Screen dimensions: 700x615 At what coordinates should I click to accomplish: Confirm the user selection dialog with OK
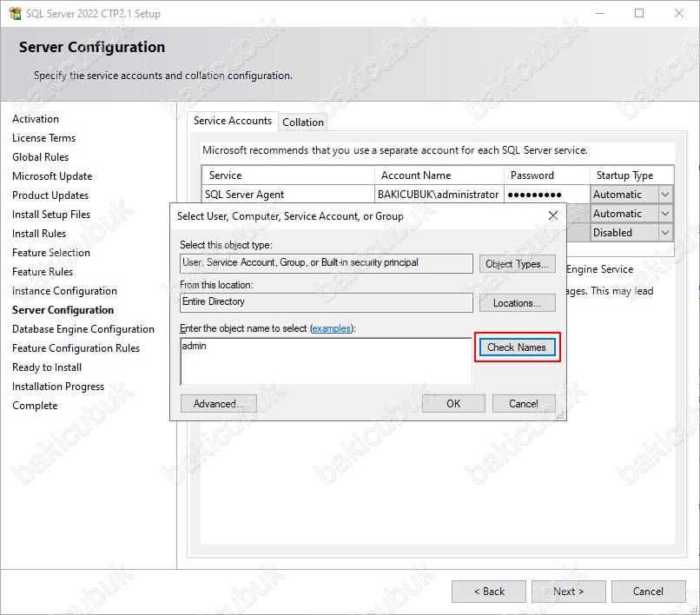(x=453, y=404)
